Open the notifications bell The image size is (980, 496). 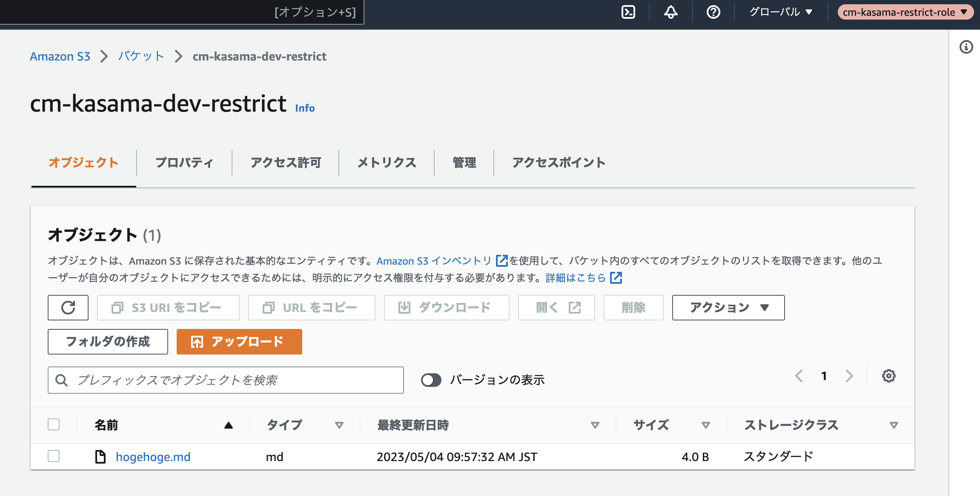point(671,12)
